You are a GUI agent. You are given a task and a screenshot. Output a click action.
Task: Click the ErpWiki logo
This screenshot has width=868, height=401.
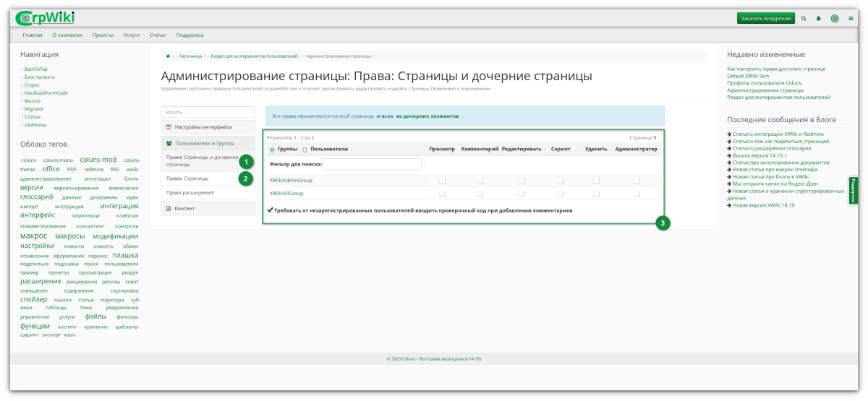click(x=44, y=17)
